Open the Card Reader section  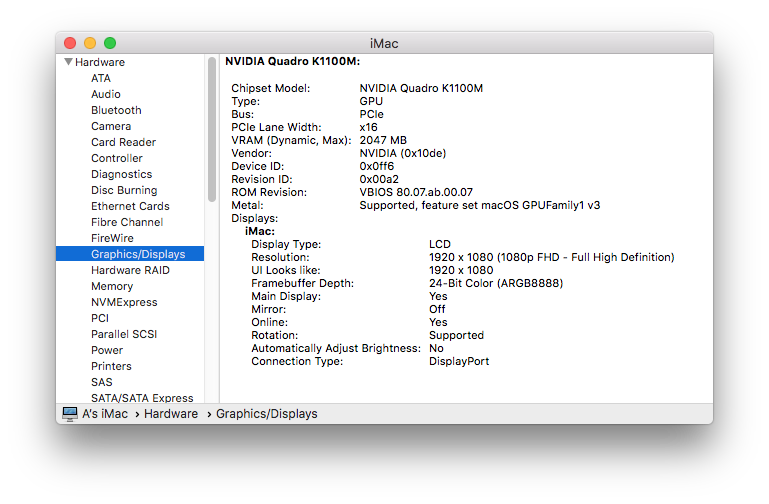point(124,142)
